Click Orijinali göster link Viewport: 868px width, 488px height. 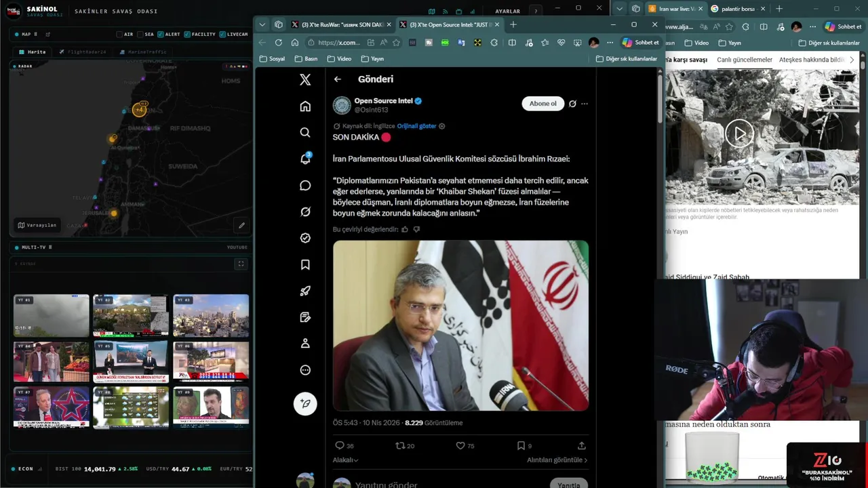pyautogui.click(x=416, y=126)
